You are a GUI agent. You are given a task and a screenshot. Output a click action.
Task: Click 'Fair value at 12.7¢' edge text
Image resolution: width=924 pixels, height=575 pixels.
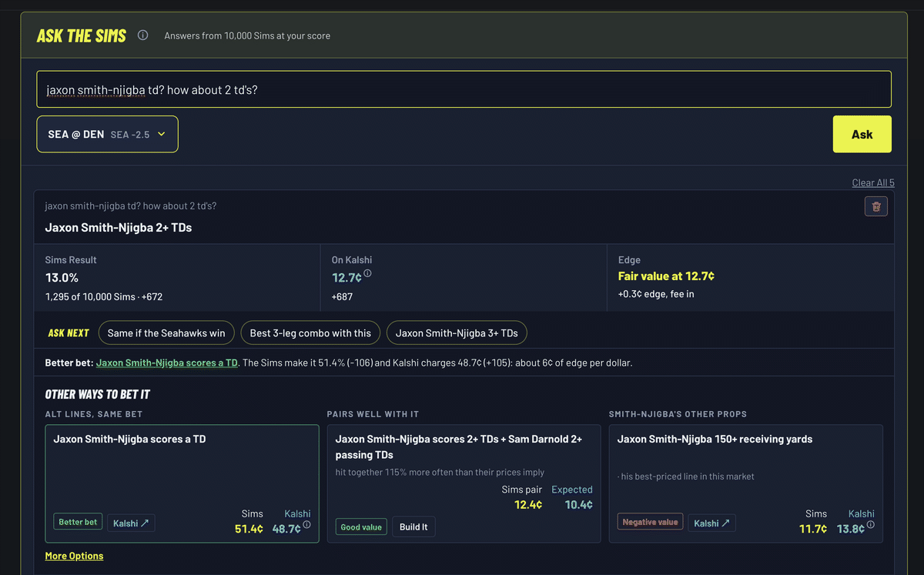[666, 276]
